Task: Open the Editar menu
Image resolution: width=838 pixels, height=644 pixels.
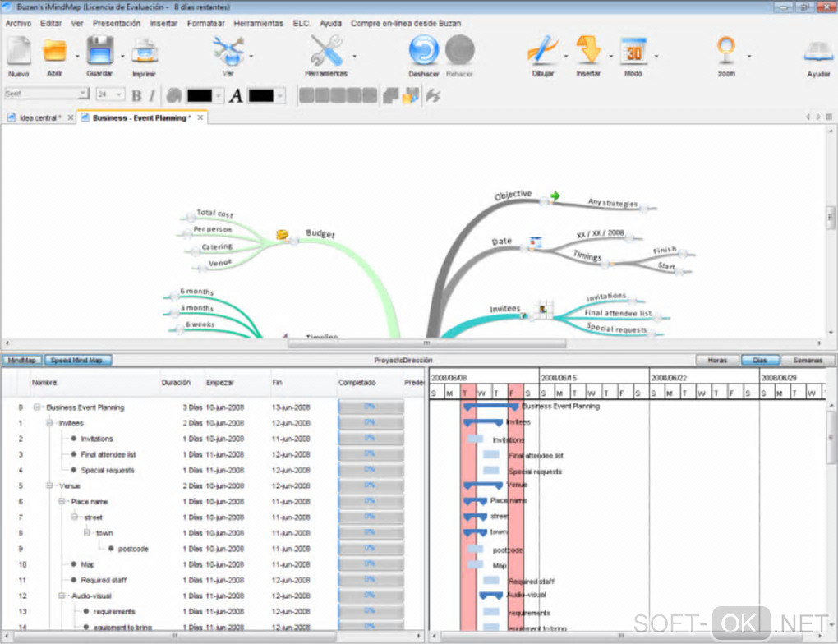Action: [51, 24]
